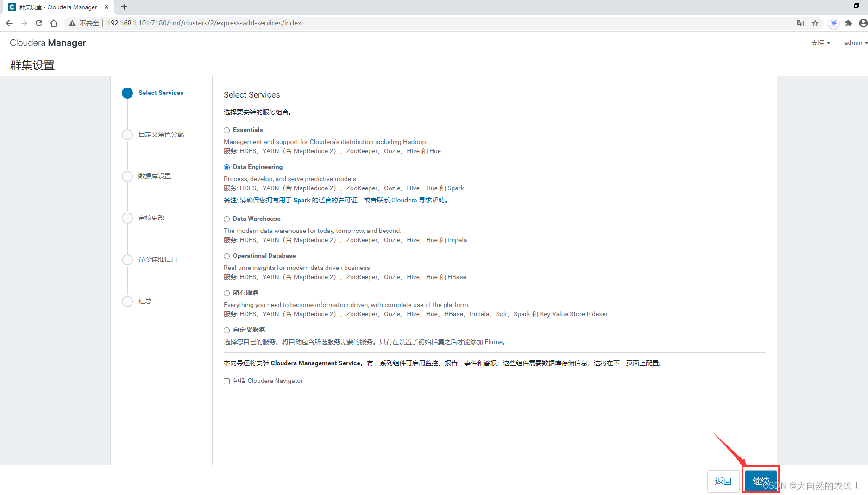Click the 所有服务 full service list line
The height and width of the screenshot is (495, 868).
[x=415, y=314]
